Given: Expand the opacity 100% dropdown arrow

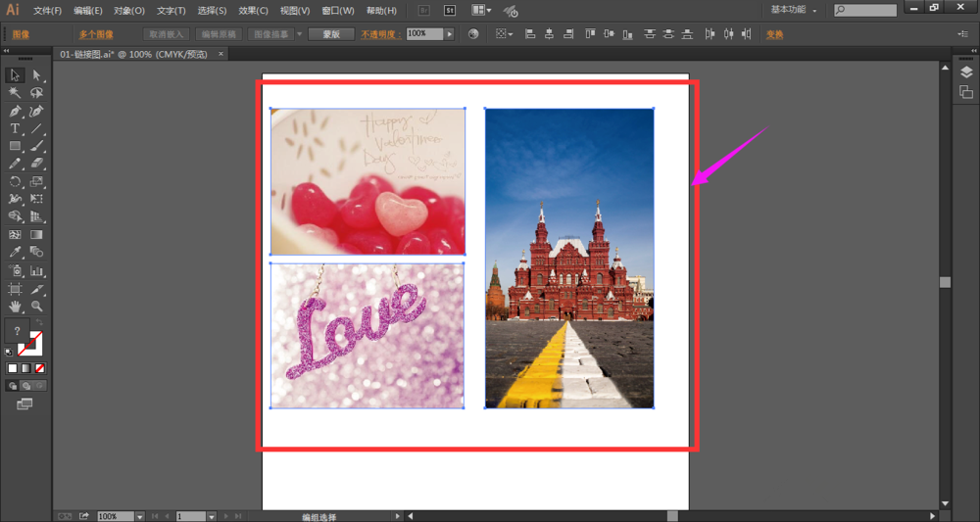Looking at the screenshot, I should pyautogui.click(x=450, y=33).
